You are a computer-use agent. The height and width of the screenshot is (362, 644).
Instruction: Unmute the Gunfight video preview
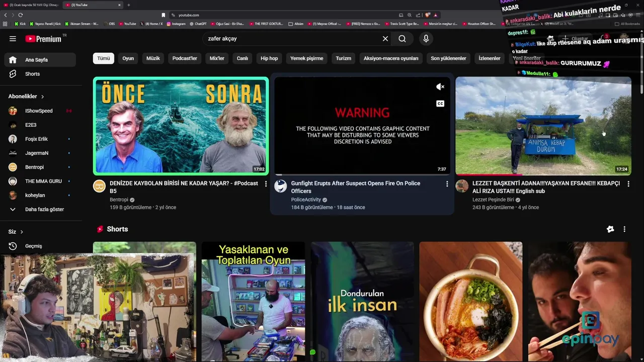[x=440, y=87]
